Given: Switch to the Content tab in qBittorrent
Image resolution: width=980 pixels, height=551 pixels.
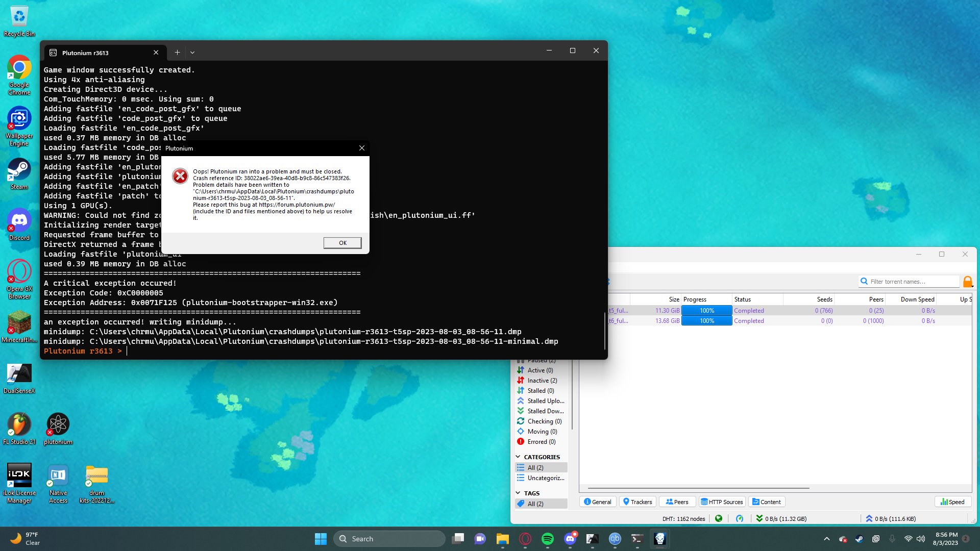Looking at the screenshot, I should point(767,502).
